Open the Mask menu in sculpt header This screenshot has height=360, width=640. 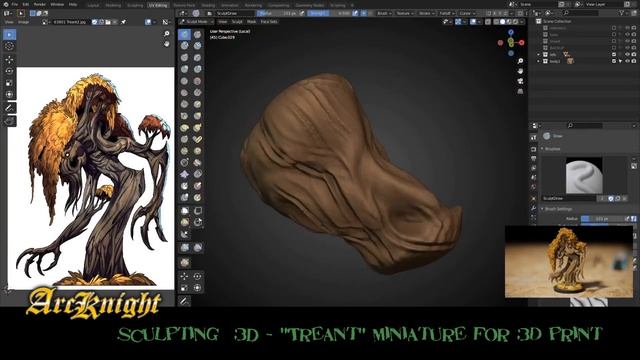[x=251, y=22]
